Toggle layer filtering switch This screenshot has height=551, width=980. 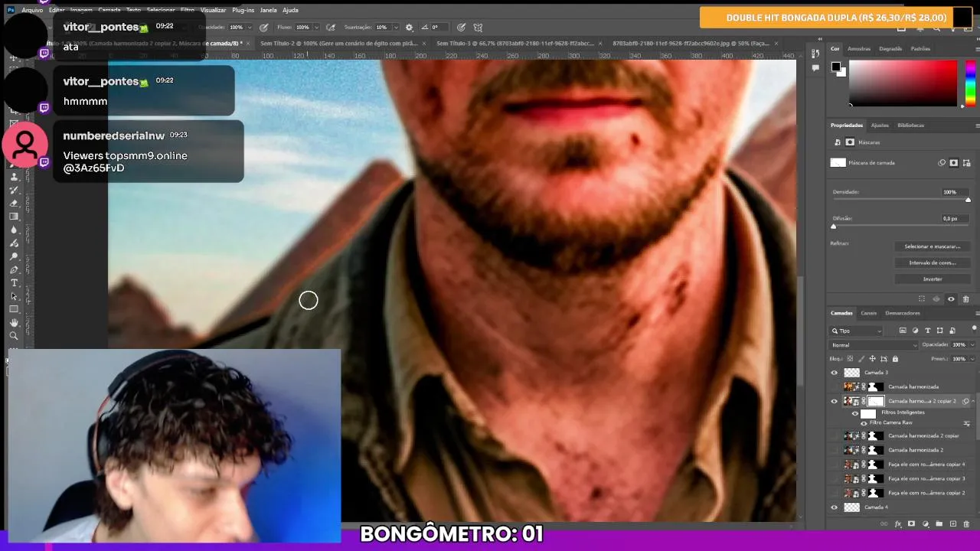[x=974, y=328]
